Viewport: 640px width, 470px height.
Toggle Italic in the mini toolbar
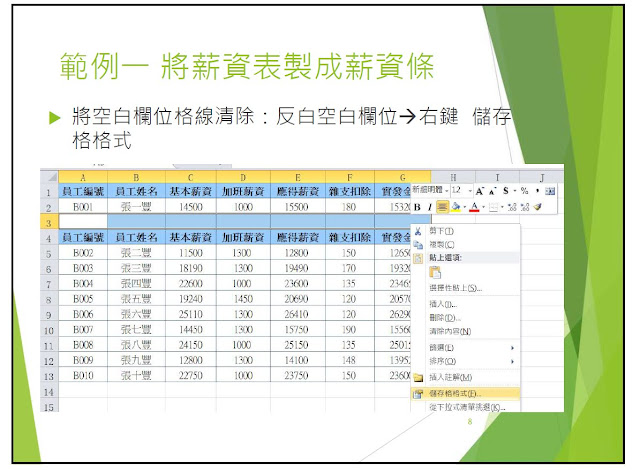429,207
